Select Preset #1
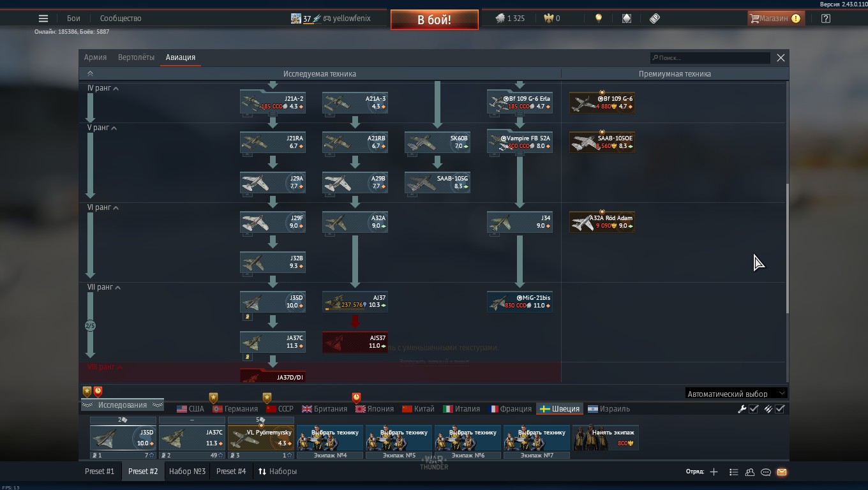 (x=100, y=471)
